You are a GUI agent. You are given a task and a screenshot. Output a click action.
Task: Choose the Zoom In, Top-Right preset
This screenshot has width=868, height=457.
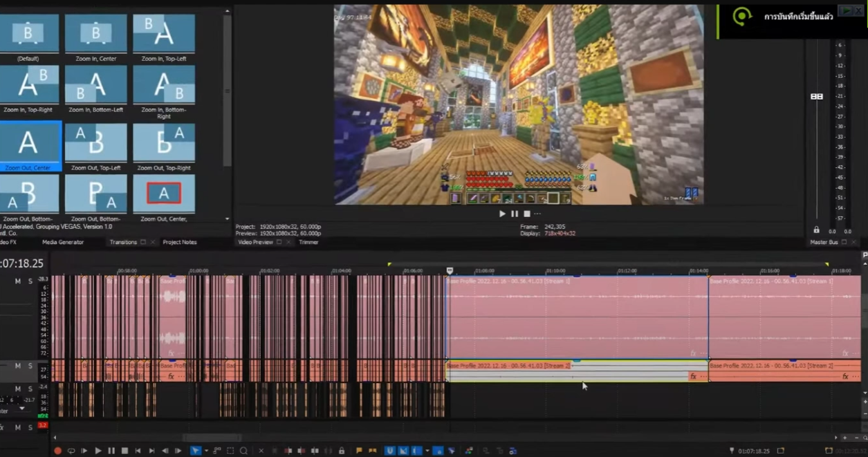click(x=28, y=89)
